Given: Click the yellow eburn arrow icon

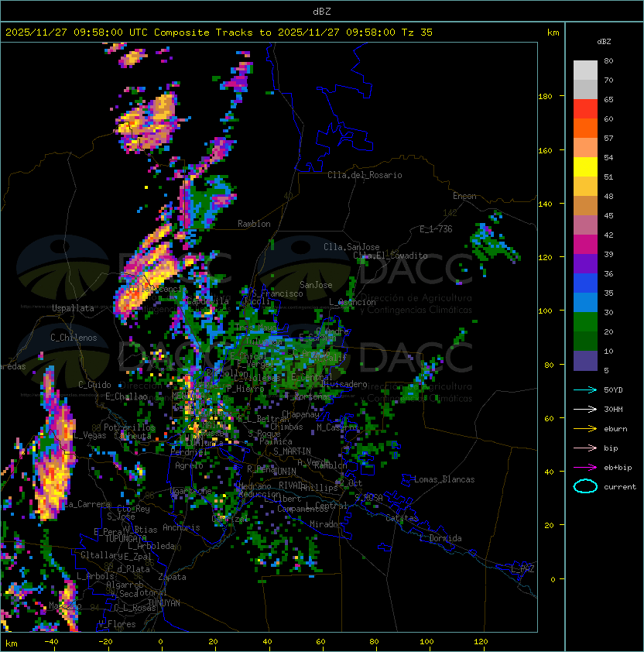Looking at the screenshot, I should (x=585, y=429).
